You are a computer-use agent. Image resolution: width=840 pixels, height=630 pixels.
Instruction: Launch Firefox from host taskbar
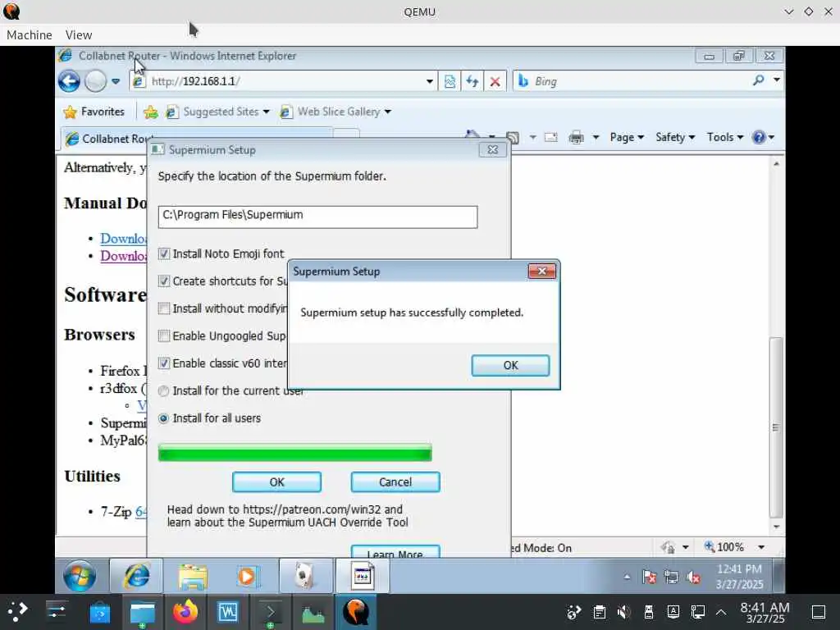[x=185, y=611]
